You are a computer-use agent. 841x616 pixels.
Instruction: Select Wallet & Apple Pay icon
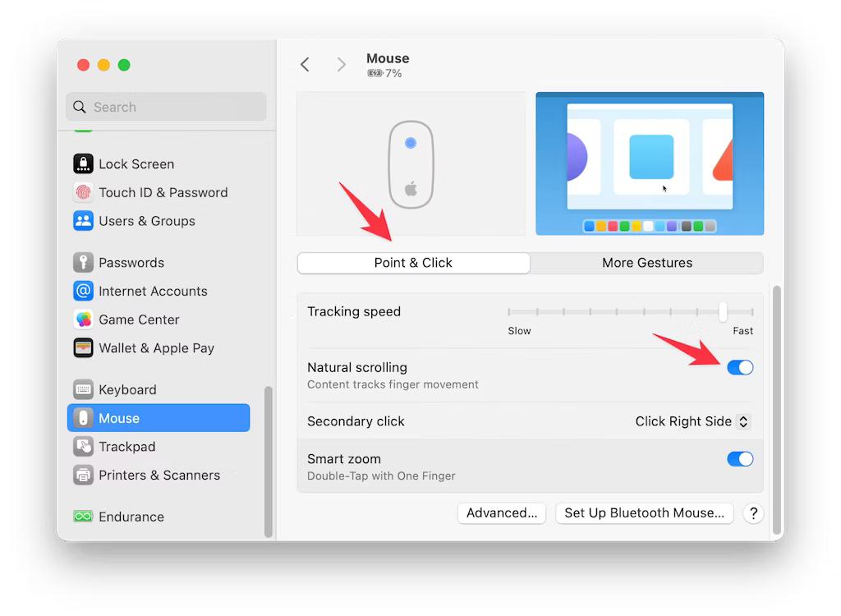83,348
